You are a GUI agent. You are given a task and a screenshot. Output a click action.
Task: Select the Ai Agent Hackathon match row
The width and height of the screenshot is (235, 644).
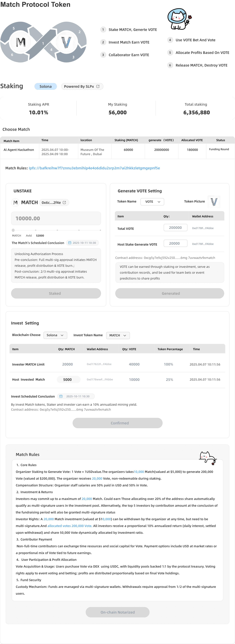coord(19,150)
